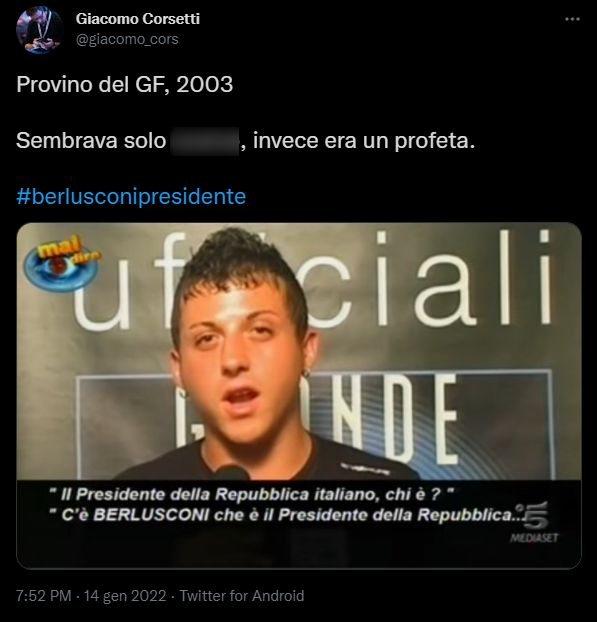This screenshot has height=622, width=597.
Task: Click the subtitle ending with 'chi è ?'
Action: tap(251, 494)
